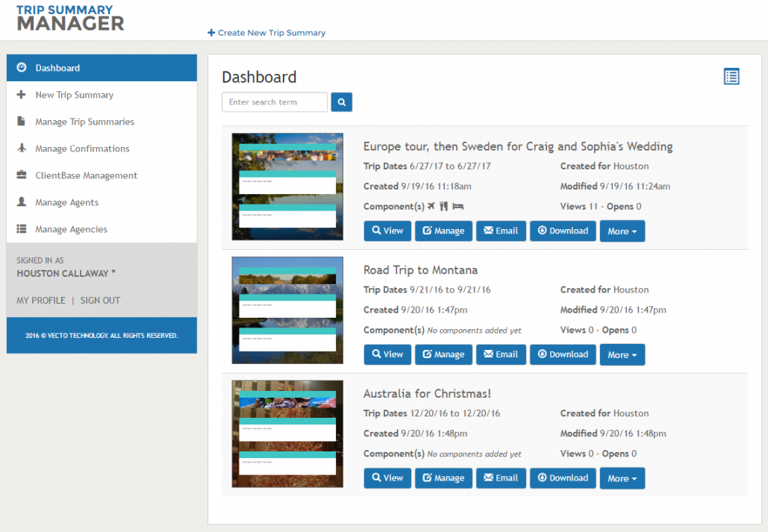Image resolution: width=768 pixels, height=532 pixels.
Task: Click the plus icon for New Trip Summary
Action: point(22,95)
